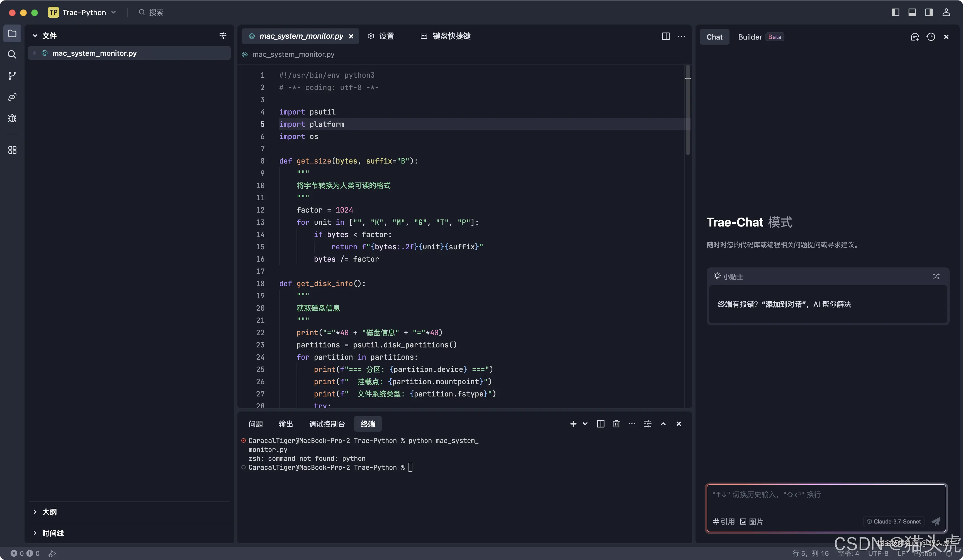Open the Trae-Python project dropdown

point(82,12)
